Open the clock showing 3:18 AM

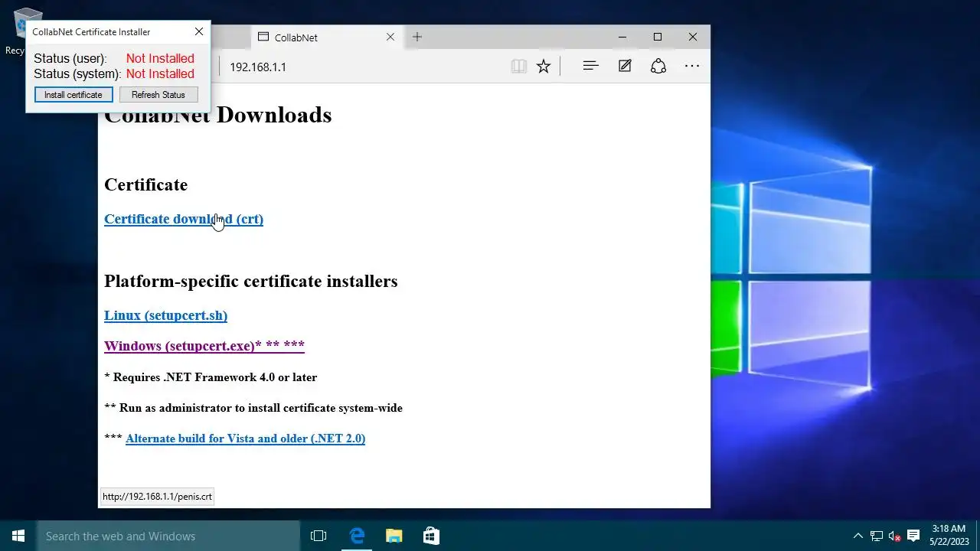949,535
